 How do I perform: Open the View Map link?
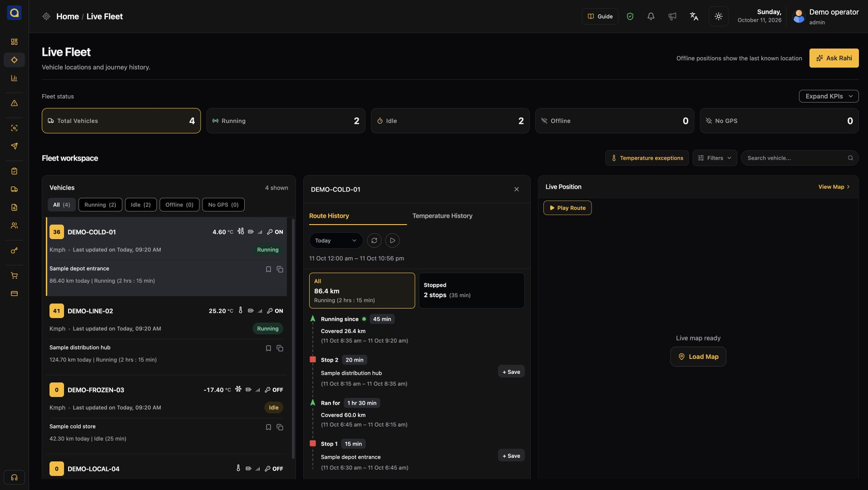point(834,187)
